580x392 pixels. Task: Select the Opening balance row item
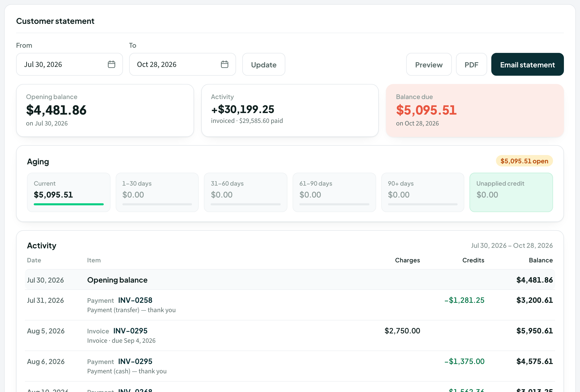[x=117, y=280]
